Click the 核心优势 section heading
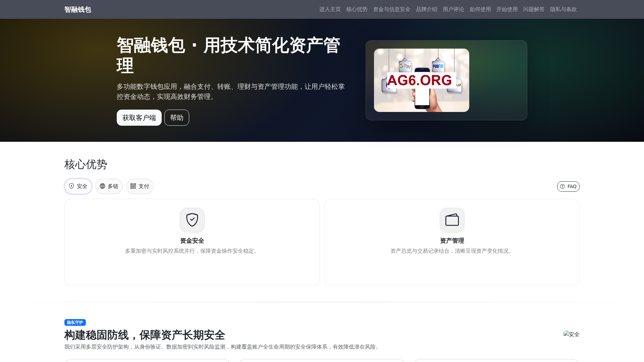Image resolution: width=644 pixels, height=362 pixels. tap(86, 164)
